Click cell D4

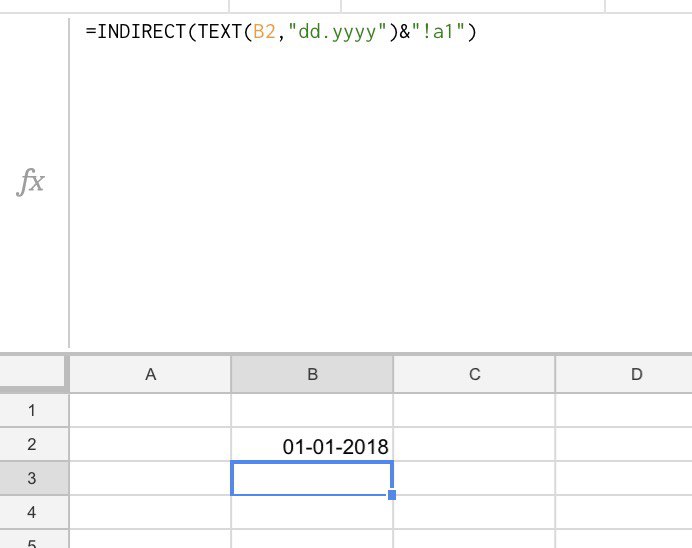coord(624,512)
